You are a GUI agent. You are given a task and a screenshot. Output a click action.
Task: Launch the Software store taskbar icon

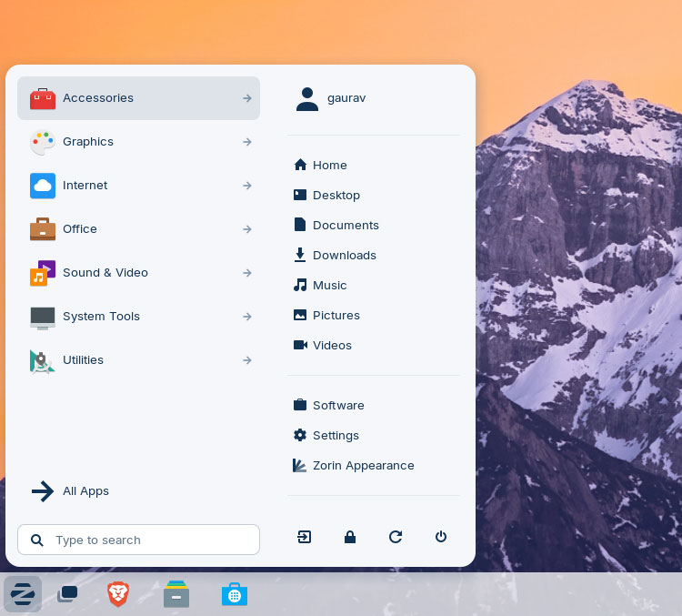click(235, 594)
